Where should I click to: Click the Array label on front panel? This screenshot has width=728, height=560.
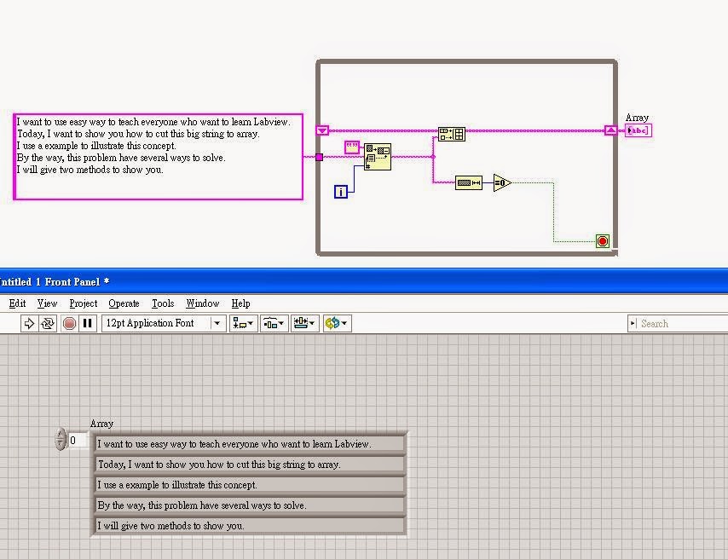(101, 424)
